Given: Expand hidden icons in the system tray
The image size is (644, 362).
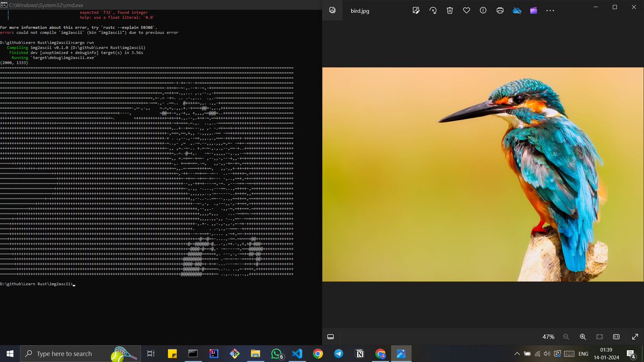Looking at the screenshot, I should click(516, 353).
